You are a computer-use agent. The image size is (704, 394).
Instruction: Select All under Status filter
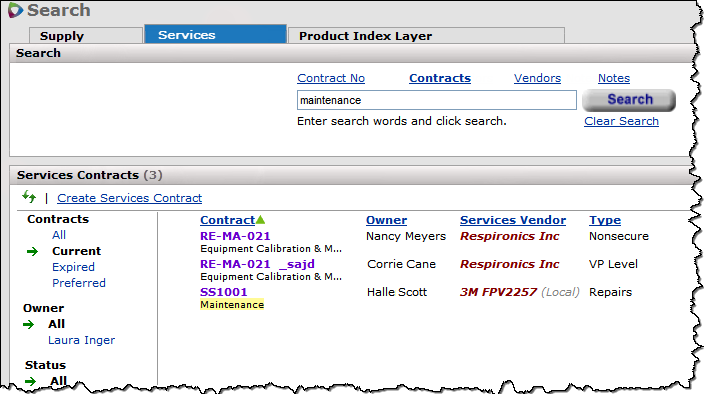coord(58,381)
